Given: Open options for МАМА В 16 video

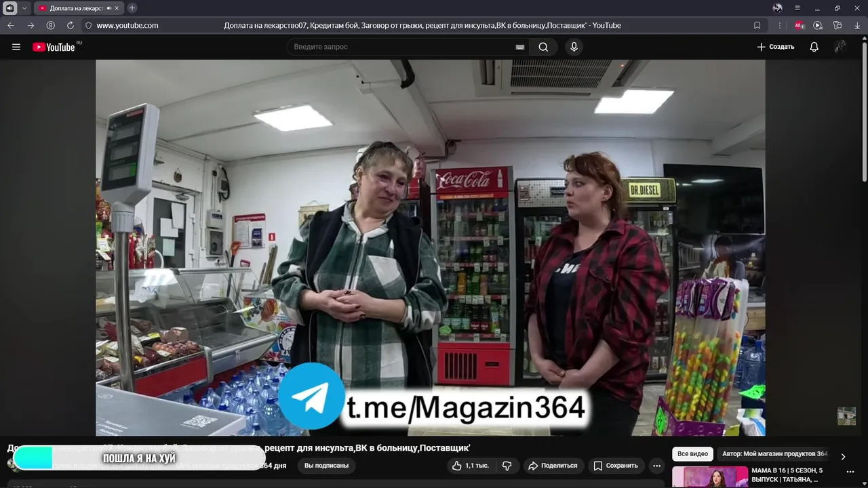Looking at the screenshot, I should click(850, 472).
